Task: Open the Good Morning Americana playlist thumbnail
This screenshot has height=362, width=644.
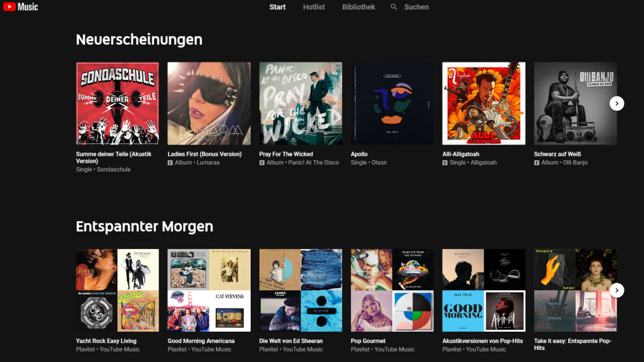Action: pos(208,290)
